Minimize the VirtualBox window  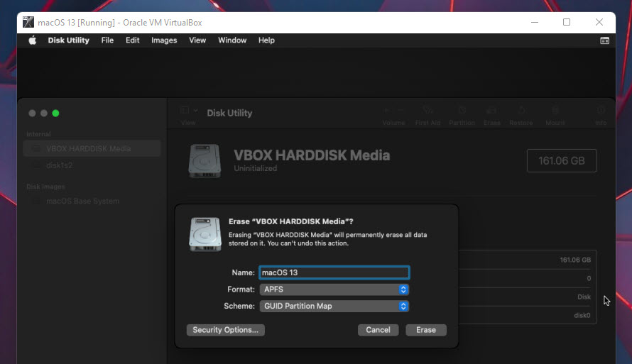point(535,22)
